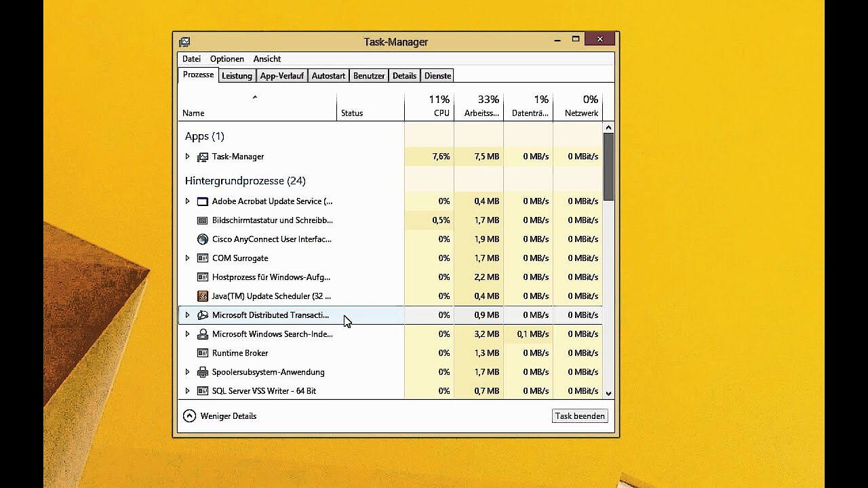Viewport: 868px width, 488px height.
Task: Switch to the Leistung tab
Action: pyautogui.click(x=237, y=76)
